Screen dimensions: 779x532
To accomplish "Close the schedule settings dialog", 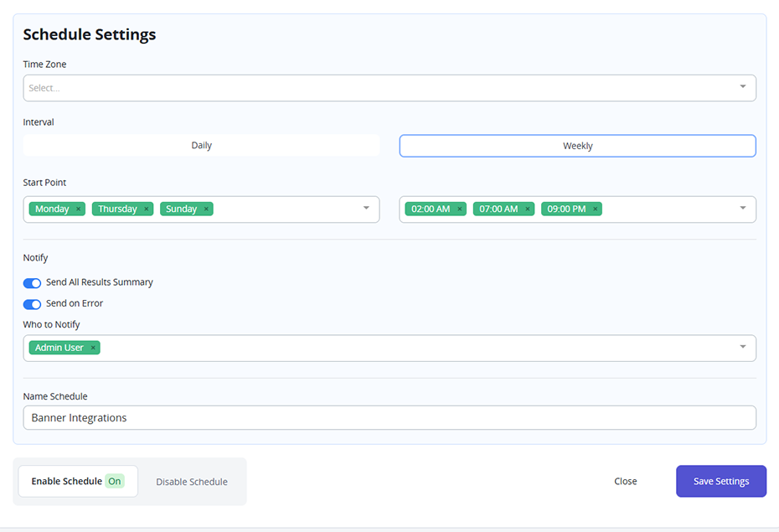I will (625, 481).
